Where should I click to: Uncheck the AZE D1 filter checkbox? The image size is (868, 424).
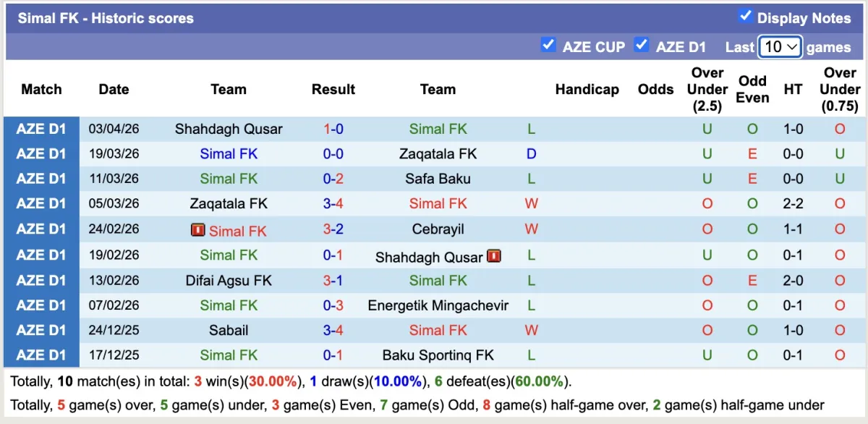641,45
